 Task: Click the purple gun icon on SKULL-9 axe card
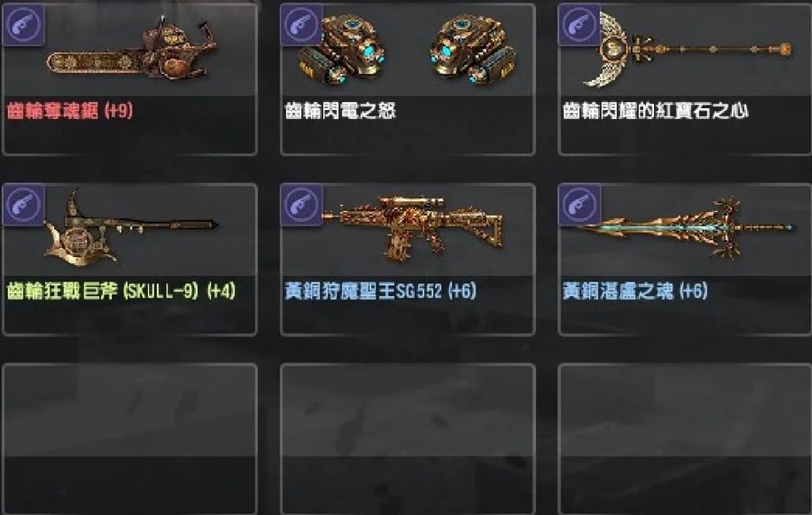pos(23,205)
